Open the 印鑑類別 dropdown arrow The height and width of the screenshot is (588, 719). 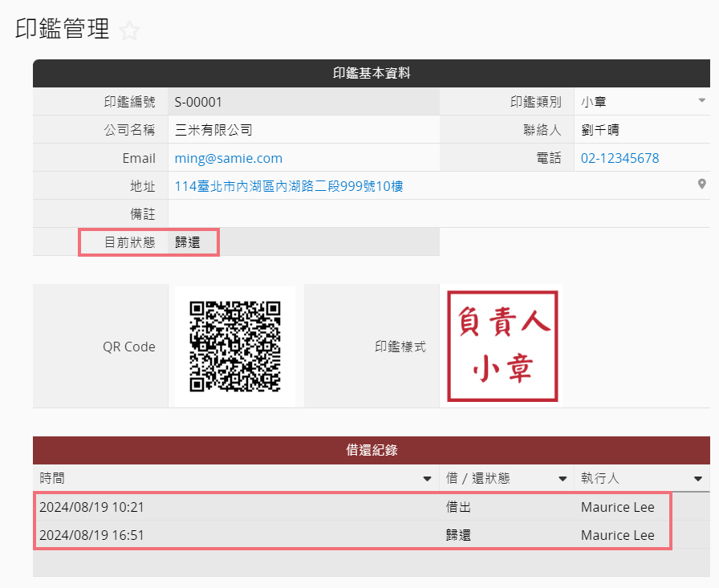click(701, 101)
